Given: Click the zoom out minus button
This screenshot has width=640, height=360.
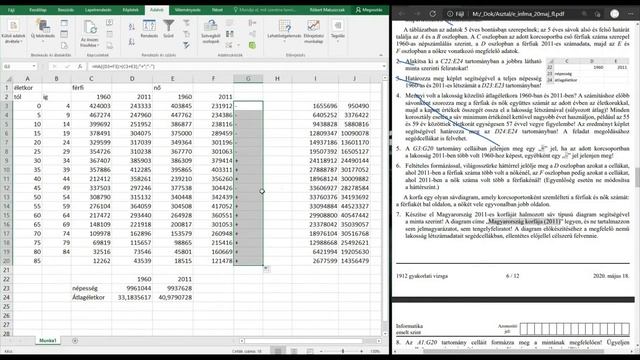Looking at the screenshot, I should click(322, 351).
